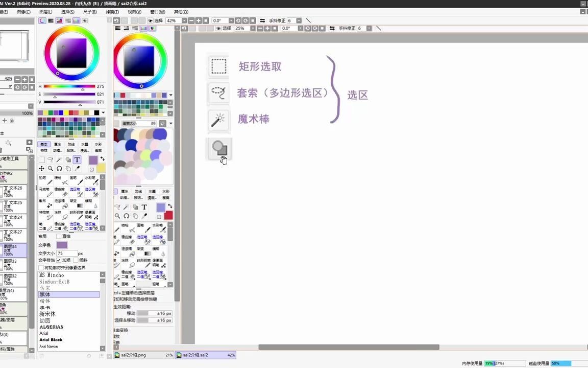Enable the 加粗 bold text checkbox
Viewport: 588px width, 368px height.
tap(59, 260)
